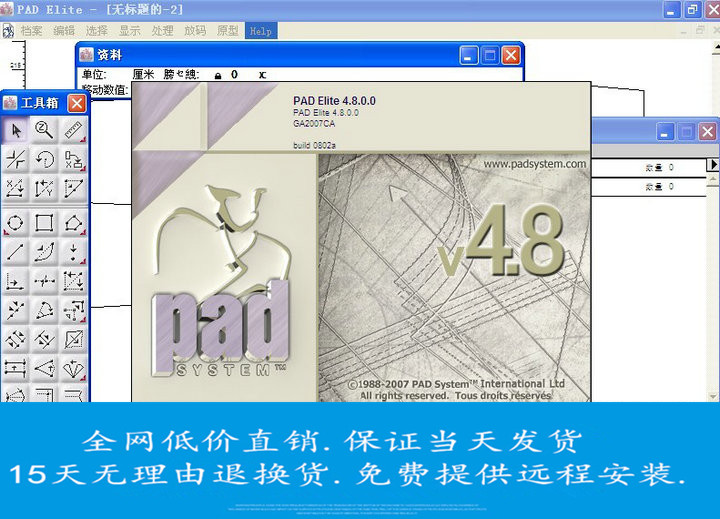Click the 资料 window title icon
Viewport: 720px width, 519px height.
click(x=86, y=55)
